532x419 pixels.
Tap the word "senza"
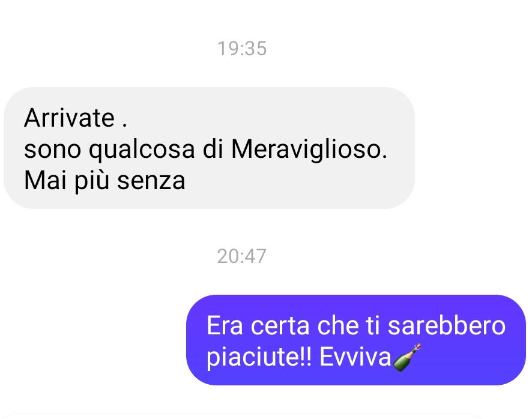(x=151, y=181)
